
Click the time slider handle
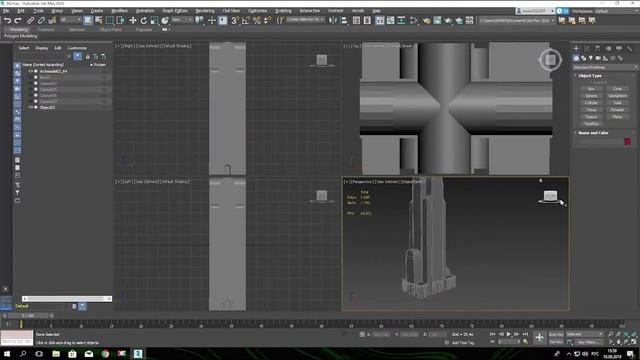[28, 316]
